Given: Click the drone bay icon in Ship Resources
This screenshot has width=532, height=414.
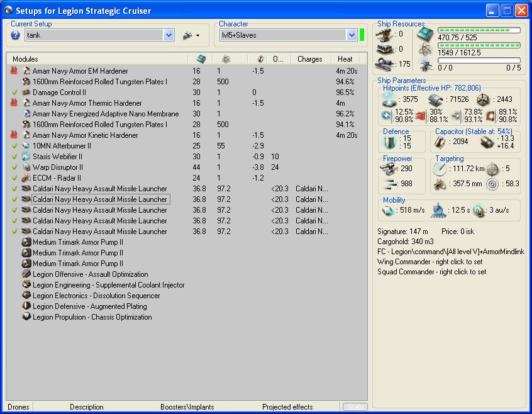Looking at the screenshot, I should coord(425,64).
